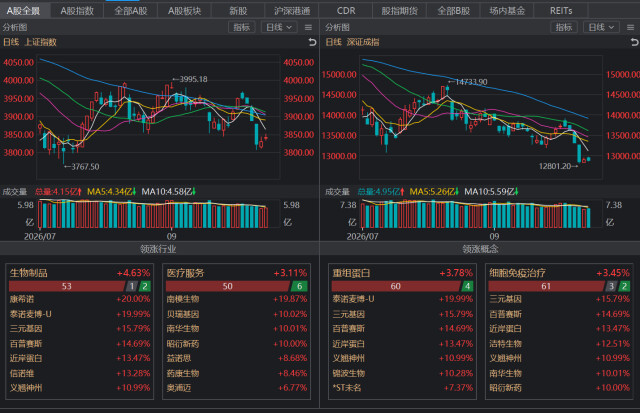This screenshot has width=640, height=413.
Task: Click 指标 button on 上证指数 chart
Action: click(241, 27)
